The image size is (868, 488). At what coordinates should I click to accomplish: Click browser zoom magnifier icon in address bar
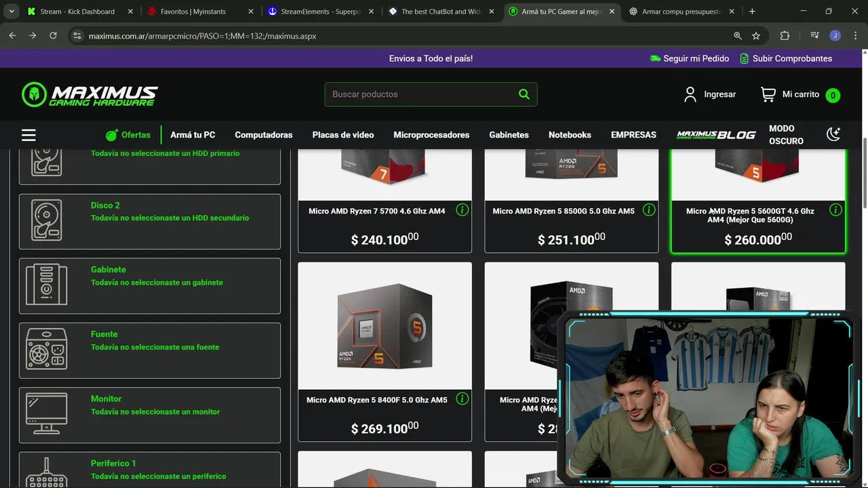pyautogui.click(x=737, y=36)
